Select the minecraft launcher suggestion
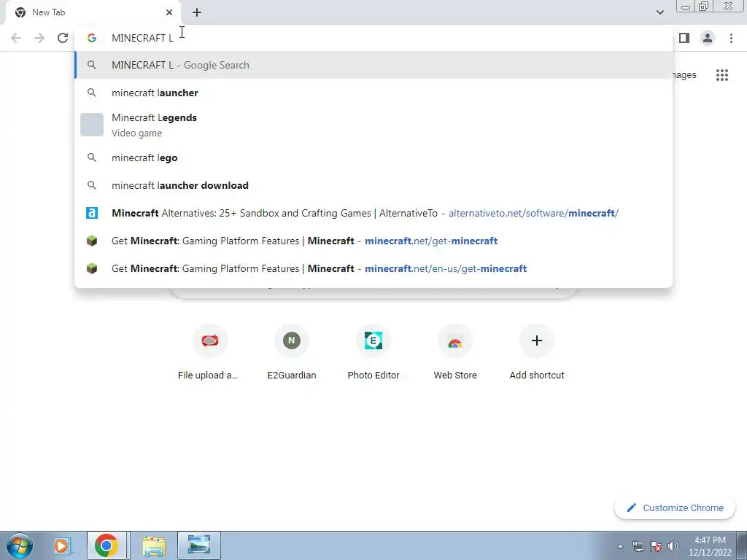 pos(373,93)
